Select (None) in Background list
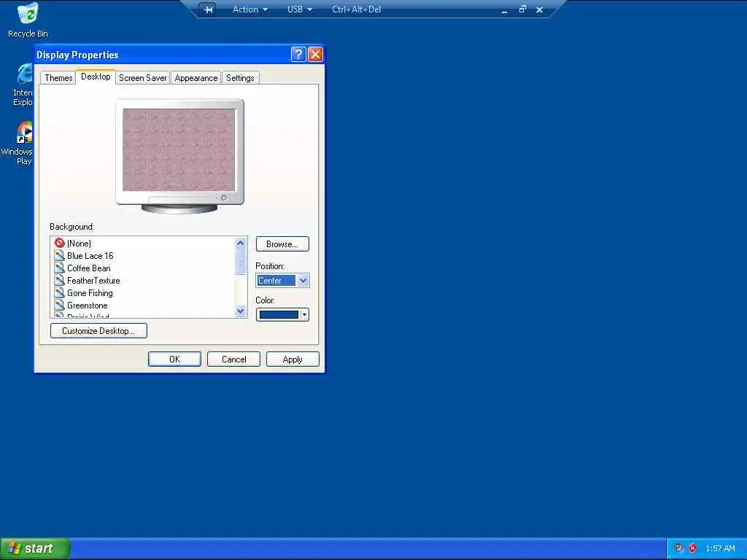This screenshot has height=560, width=747. pos(79,244)
